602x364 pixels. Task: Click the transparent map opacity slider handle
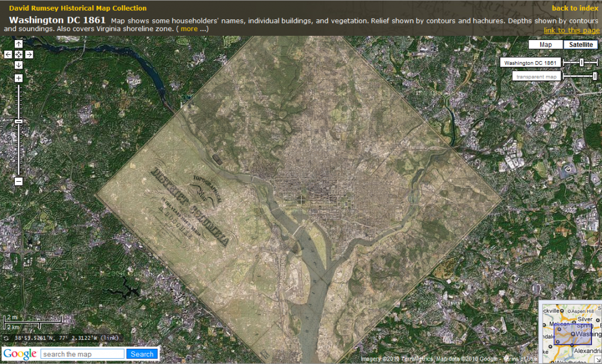click(595, 76)
